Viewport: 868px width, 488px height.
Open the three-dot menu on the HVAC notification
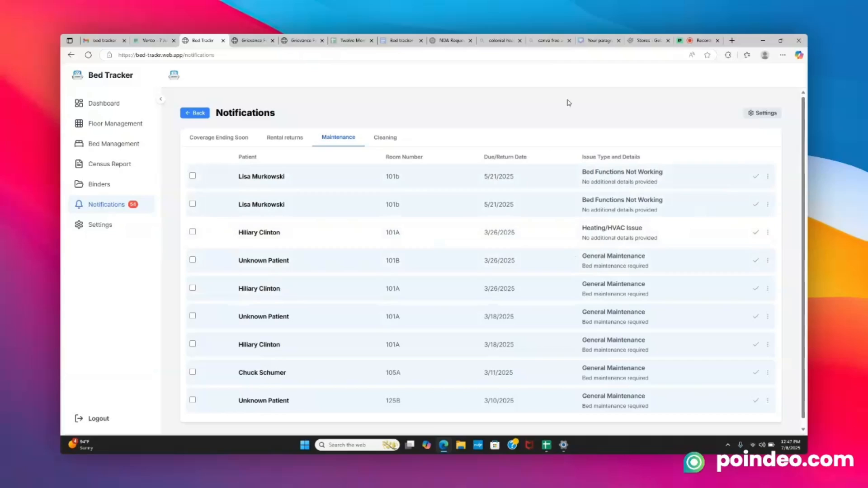click(x=768, y=232)
